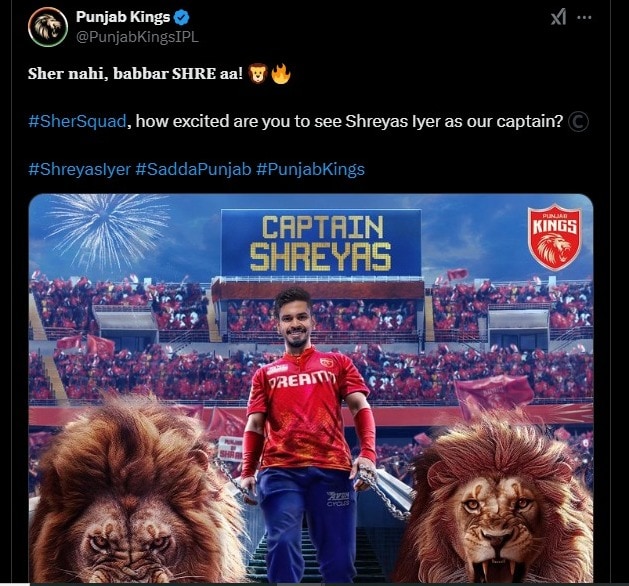Open the #SaddaPunjab hashtag
This screenshot has width=629, height=586.
193,169
